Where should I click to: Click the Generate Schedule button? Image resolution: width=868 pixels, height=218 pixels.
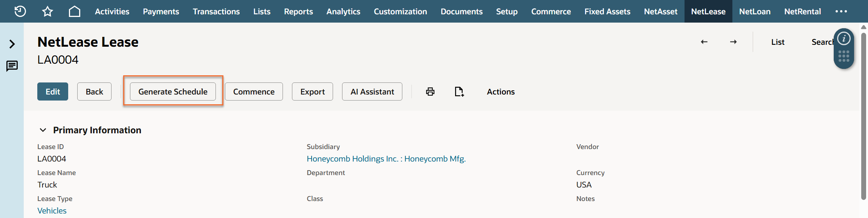pos(173,91)
